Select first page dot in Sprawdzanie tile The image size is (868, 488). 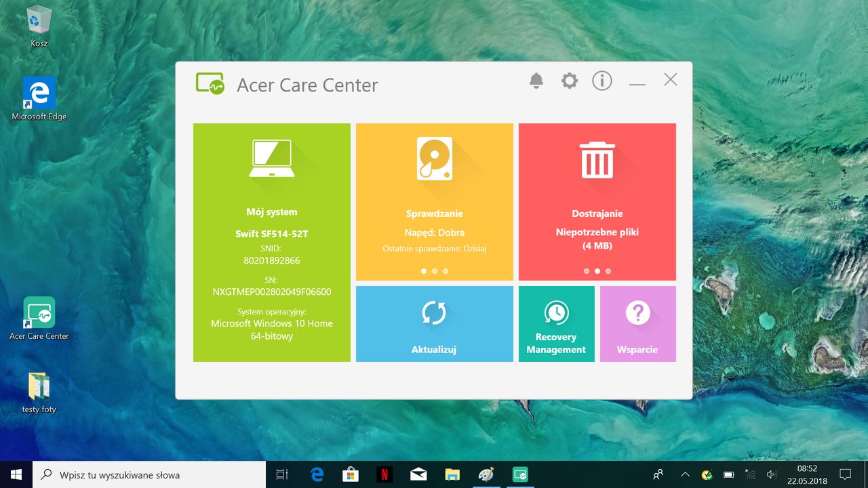pos(424,270)
